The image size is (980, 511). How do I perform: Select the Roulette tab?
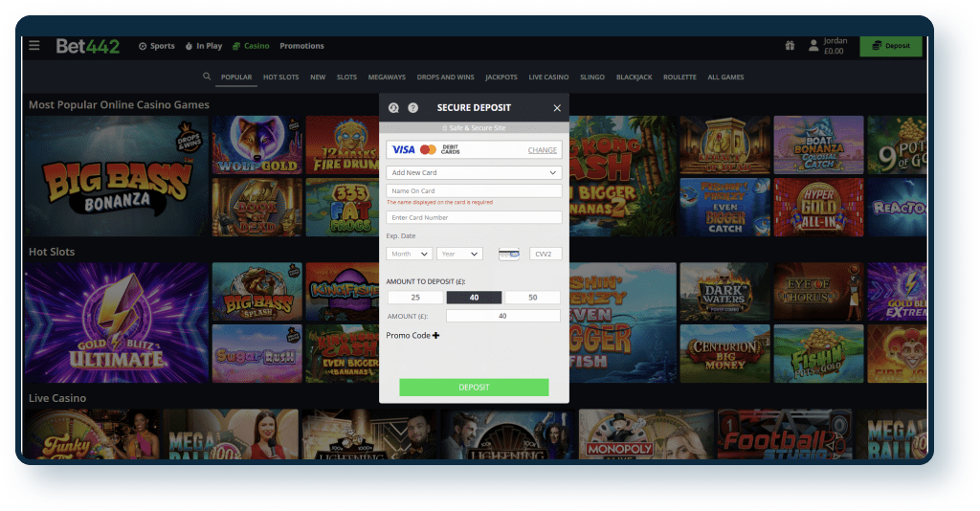pos(679,77)
